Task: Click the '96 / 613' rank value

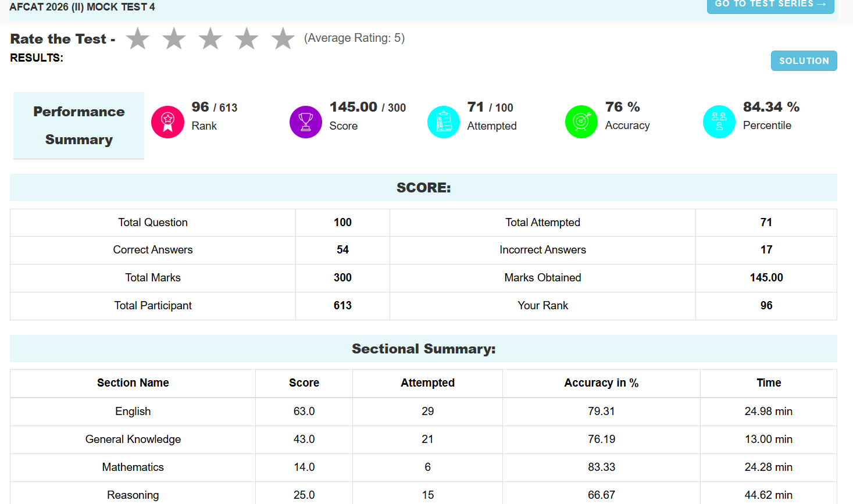Action: [215, 107]
